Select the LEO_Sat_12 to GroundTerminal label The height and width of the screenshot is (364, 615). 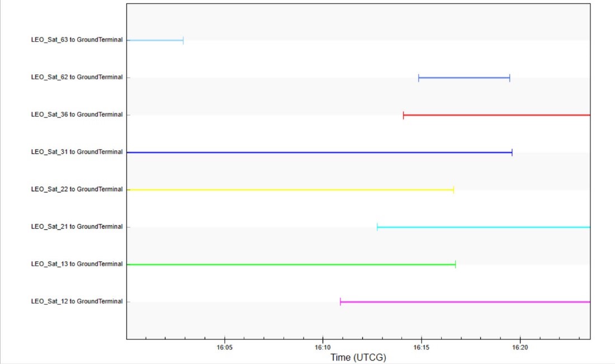click(x=77, y=301)
